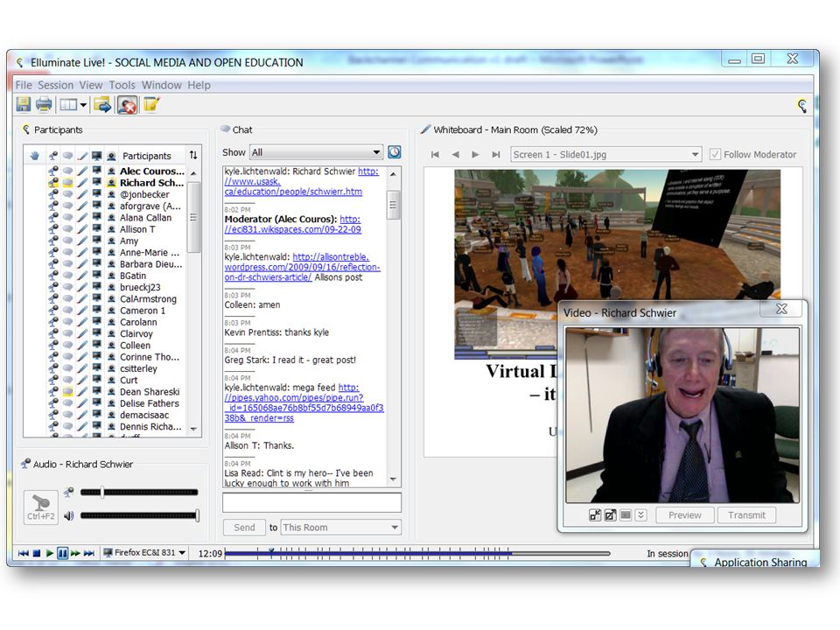Open the 'This Room' recipient dropdown
The height and width of the screenshot is (630, 840).
pos(340,528)
